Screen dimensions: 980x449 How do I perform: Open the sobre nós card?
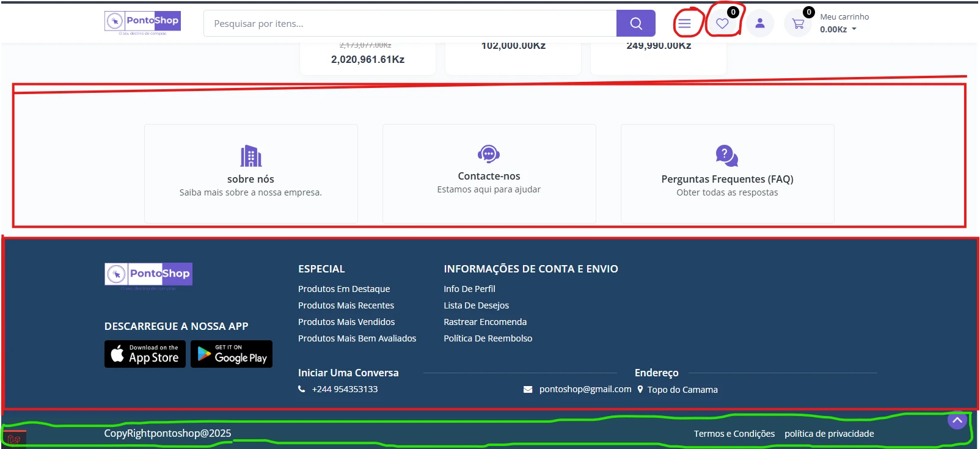(250, 173)
